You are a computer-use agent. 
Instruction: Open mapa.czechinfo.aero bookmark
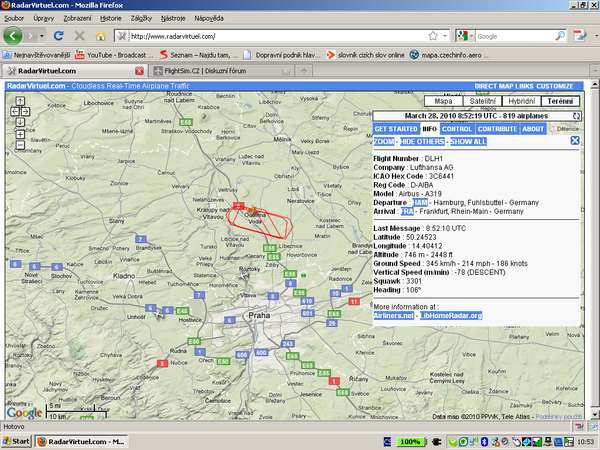[447, 55]
